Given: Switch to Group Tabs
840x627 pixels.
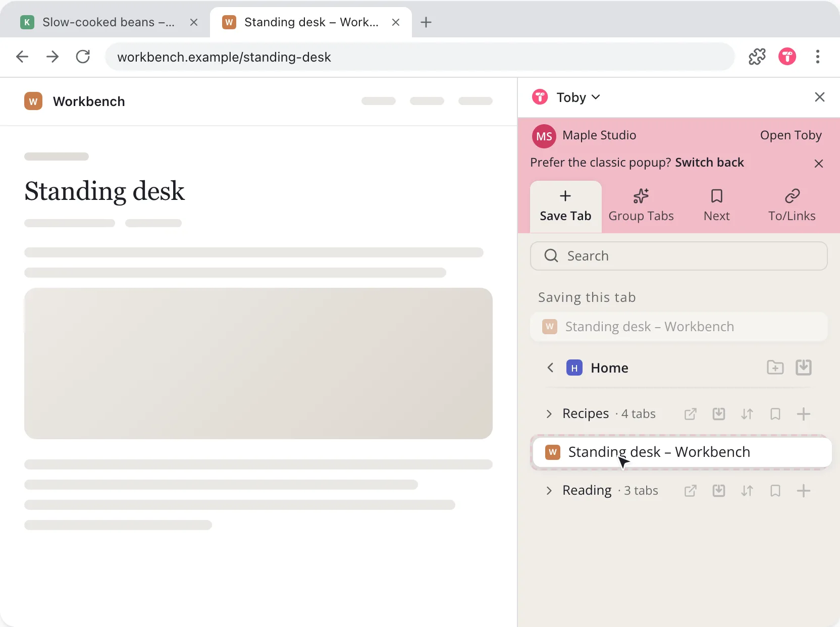Looking at the screenshot, I should (x=641, y=207).
